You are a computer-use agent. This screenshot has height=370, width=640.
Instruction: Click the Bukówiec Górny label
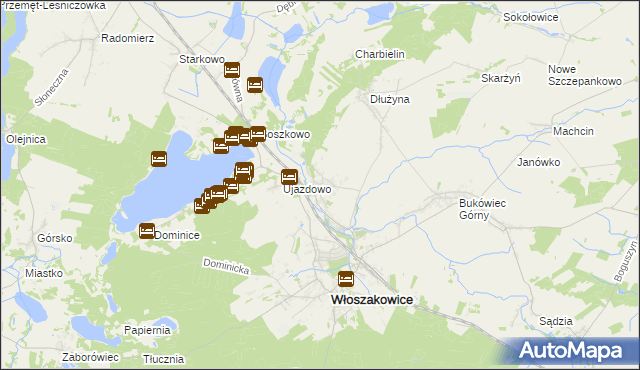click(x=482, y=209)
